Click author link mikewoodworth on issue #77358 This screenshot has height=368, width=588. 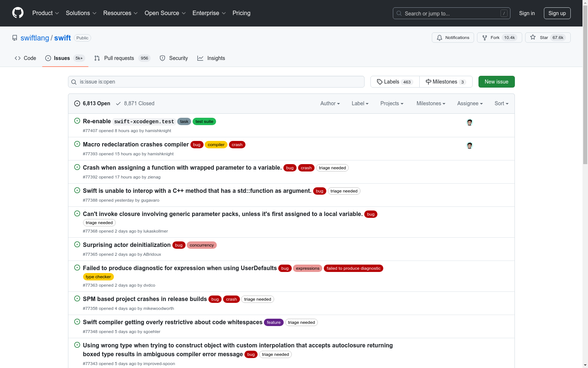pyautogui.click(x=159, y=308)
